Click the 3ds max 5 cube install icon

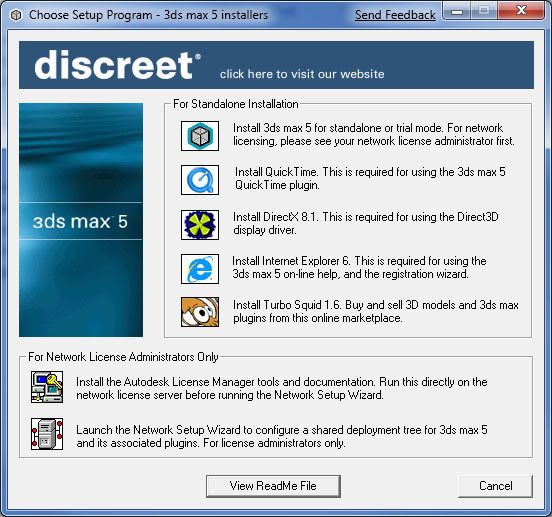coord(200,136)
